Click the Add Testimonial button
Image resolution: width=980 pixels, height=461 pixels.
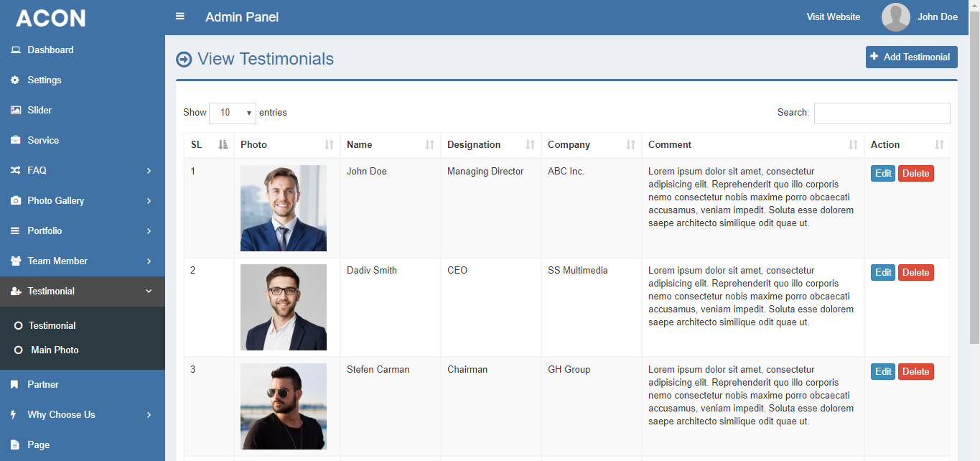click(x=911, y=57)
